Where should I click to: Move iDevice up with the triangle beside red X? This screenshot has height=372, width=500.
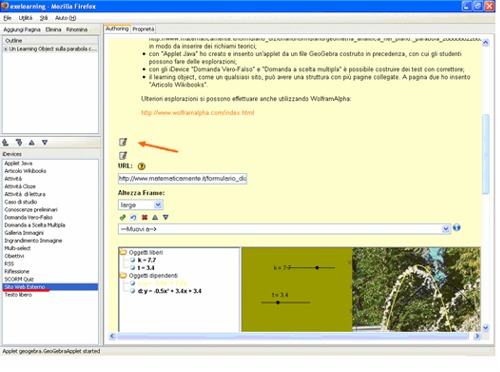tap(155, 217)
